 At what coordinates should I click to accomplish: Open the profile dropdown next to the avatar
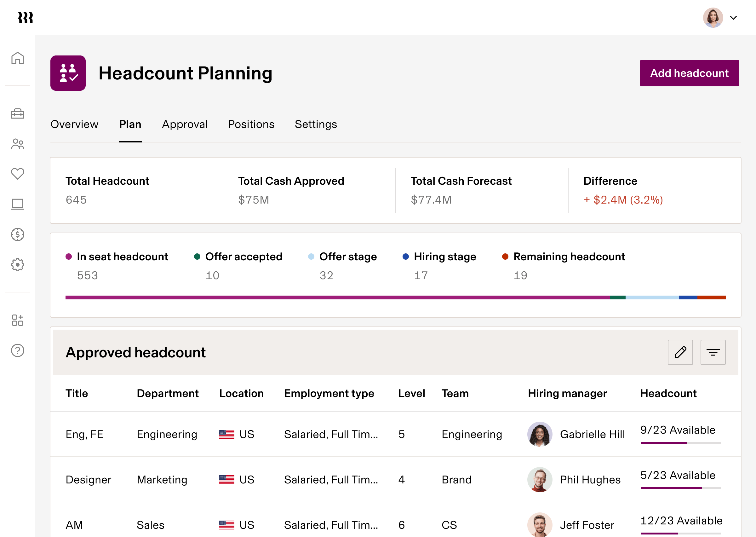point(734,18)
